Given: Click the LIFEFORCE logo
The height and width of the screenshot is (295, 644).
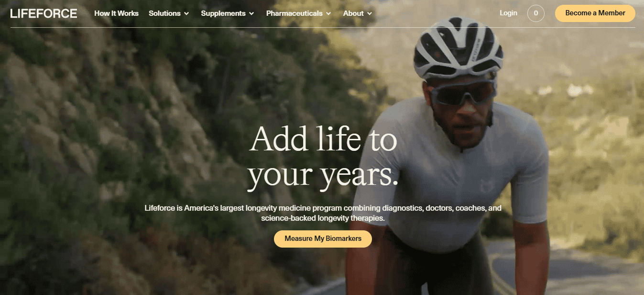Looking at the screenshot, I should point(44,13).
